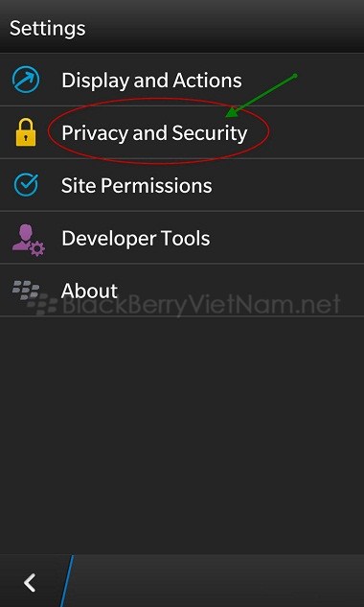364x607 pixels.
Task: Open Privacy and Security settings
Action: click(182, 132)
